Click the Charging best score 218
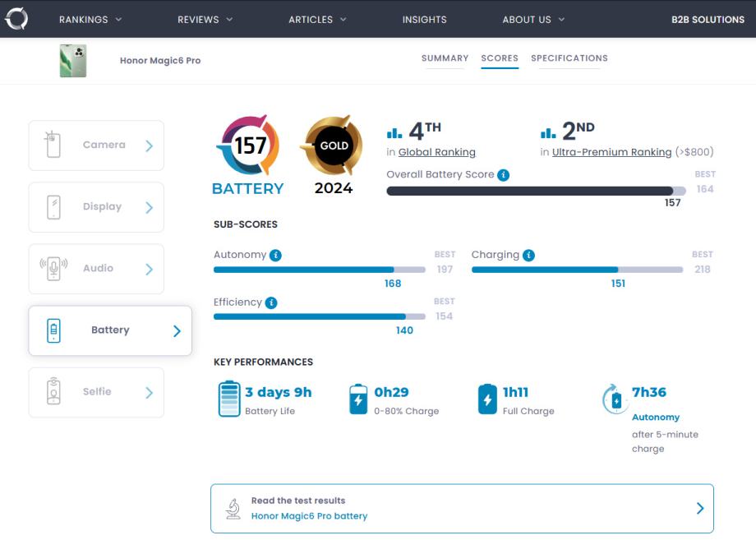 pos(703,270)
